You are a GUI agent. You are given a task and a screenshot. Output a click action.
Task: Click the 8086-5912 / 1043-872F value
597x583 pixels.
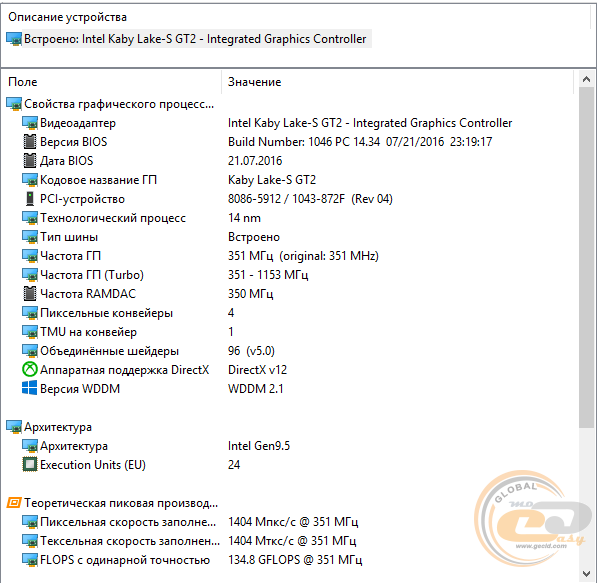(310, 199)
